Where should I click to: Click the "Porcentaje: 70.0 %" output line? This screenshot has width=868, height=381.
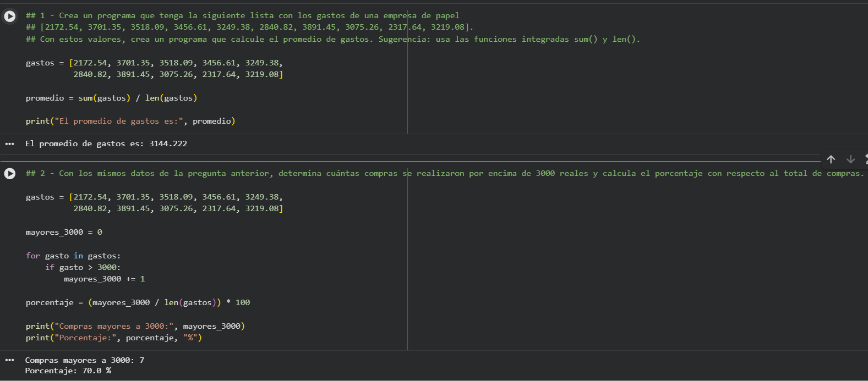[68, 371]
